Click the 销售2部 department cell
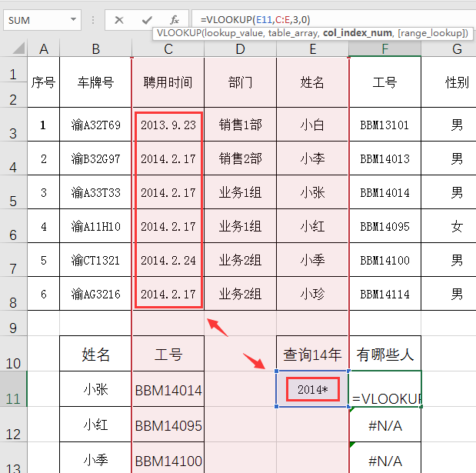 click(240, 158)
